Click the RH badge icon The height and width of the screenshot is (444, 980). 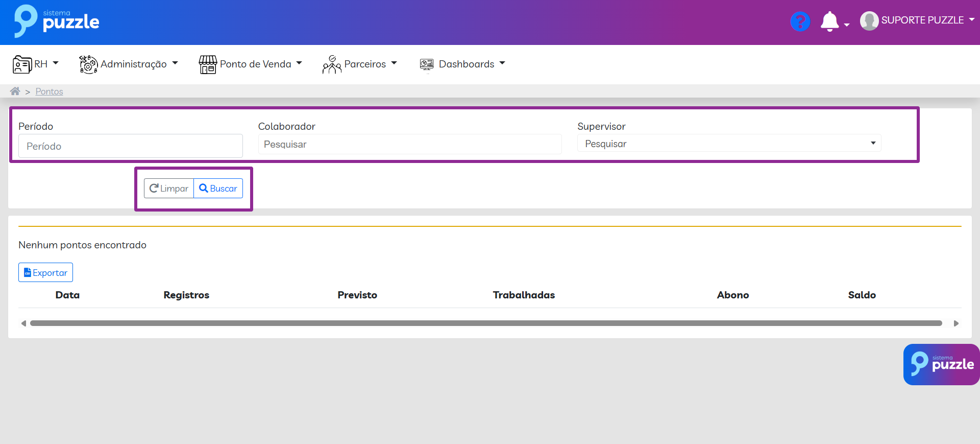click(22, 64)
